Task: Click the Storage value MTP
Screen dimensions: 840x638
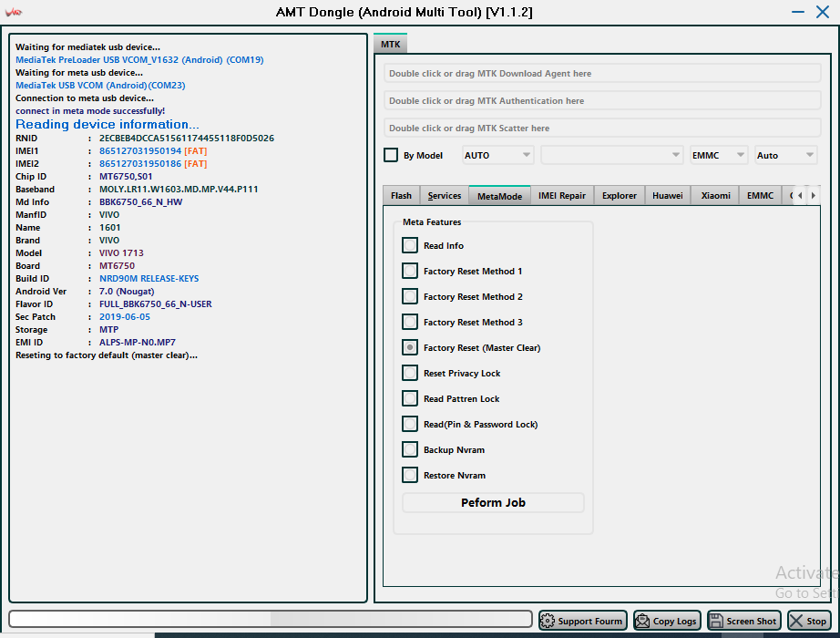Action: [x=108, y=330]
